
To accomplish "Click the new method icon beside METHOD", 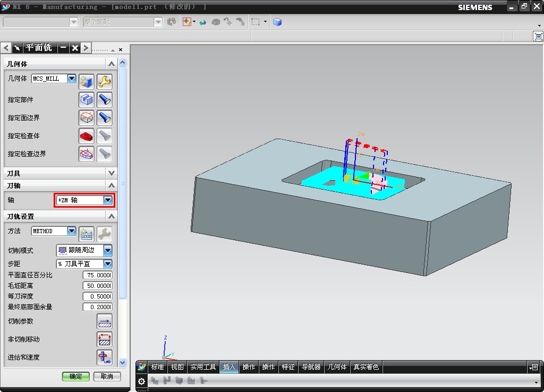I will [87, 234].
